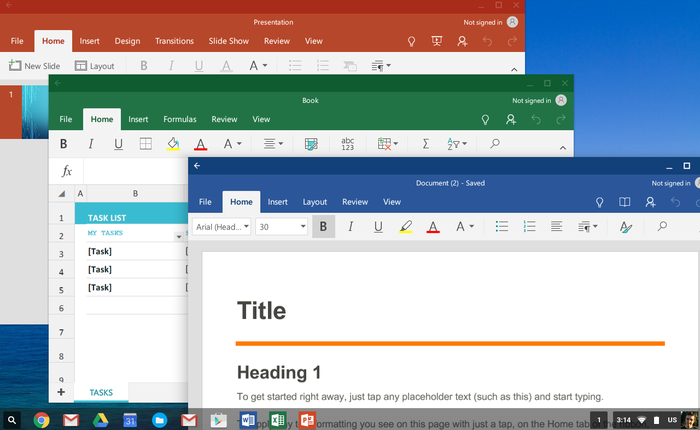Open the Transitions tab in PowerPoint
This screenshot has width=700, height=430.
174,41
